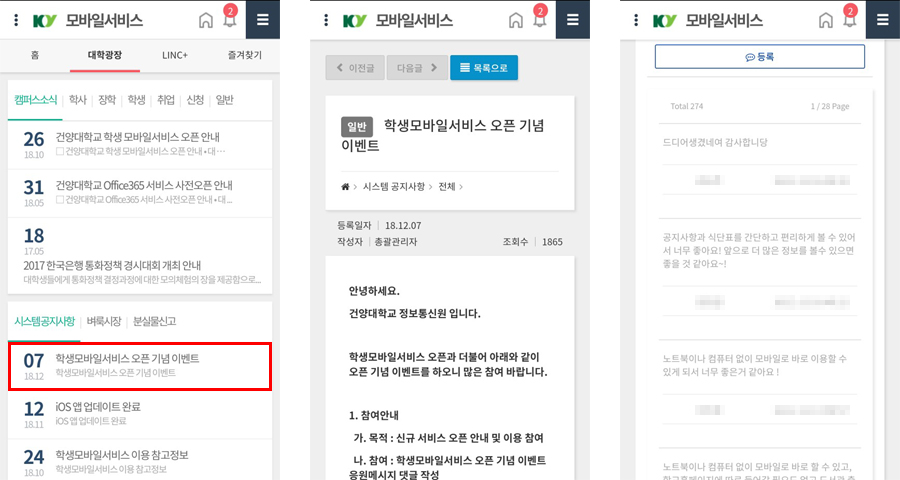Select the 즐겨찾기 tab
The width and height of the screenshot is (900, 480).
click(244, 56)
